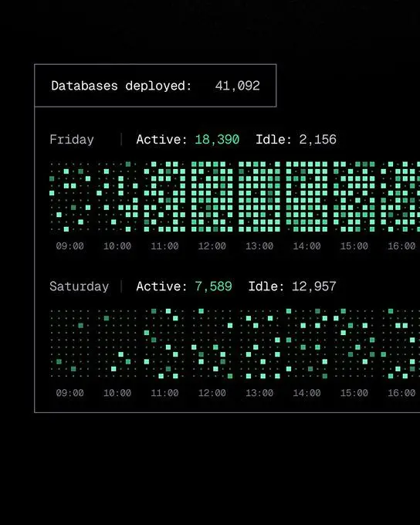
Task: Click the Friday row heading
Action: click(x=72, y=140)
